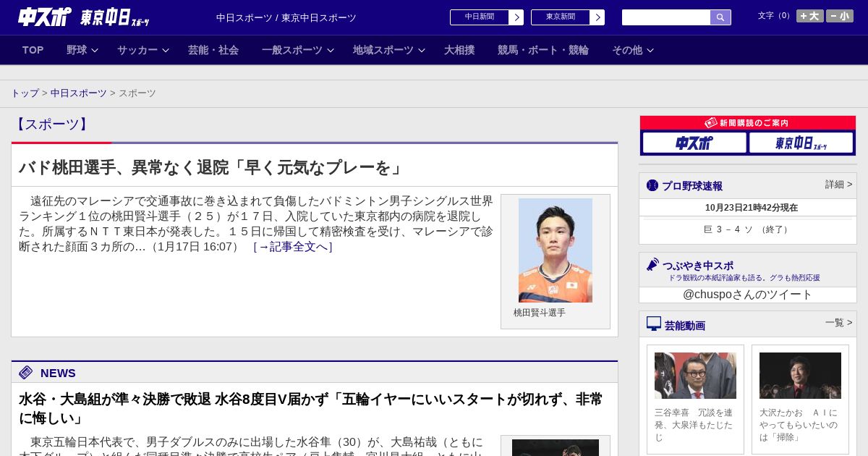Click 詳細 link in プロ野球速報 panel
This screenshot has width=868, height=456.
[x=838, y=185]
